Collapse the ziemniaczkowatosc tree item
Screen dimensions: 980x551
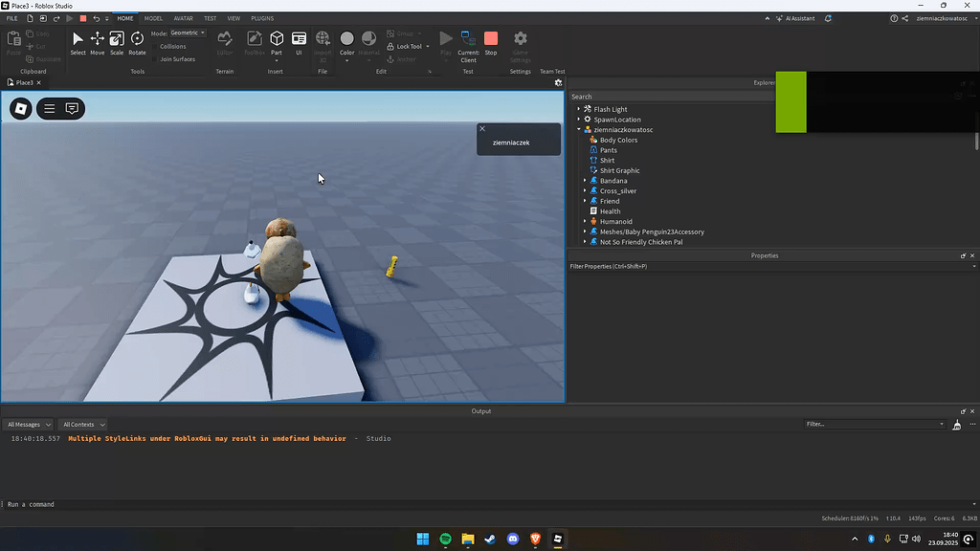click(x=578, y=129)
